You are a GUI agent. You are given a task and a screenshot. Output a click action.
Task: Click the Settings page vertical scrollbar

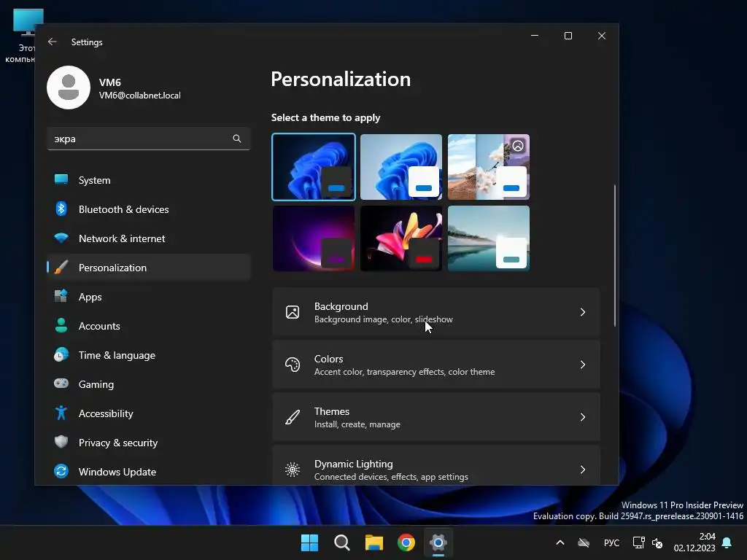pos(614,255)
